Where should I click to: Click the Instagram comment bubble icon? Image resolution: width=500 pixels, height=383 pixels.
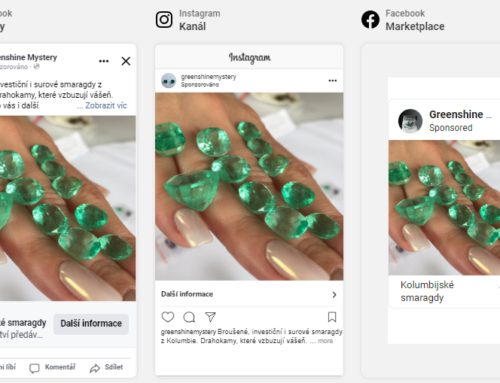click(x=189, y=317)
